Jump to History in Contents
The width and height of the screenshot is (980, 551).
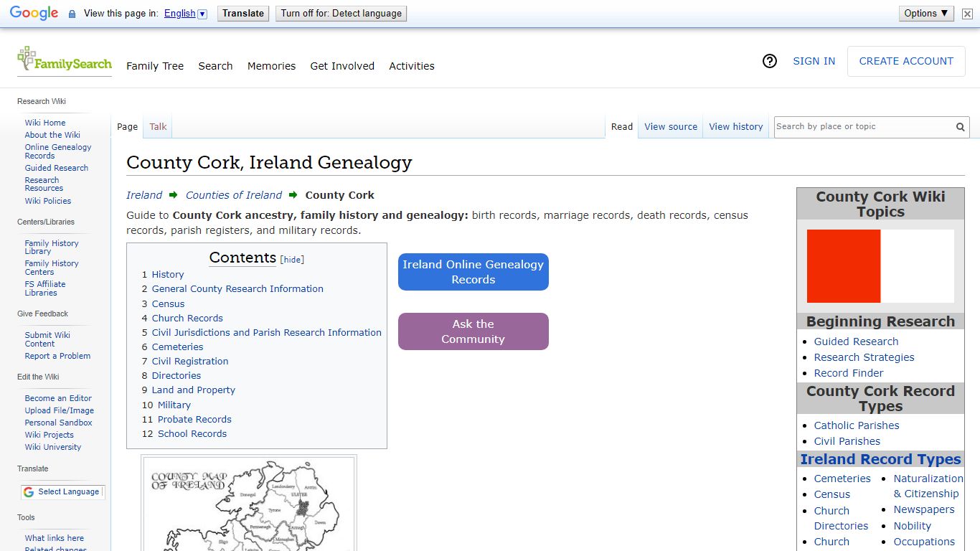pos(168,275)
